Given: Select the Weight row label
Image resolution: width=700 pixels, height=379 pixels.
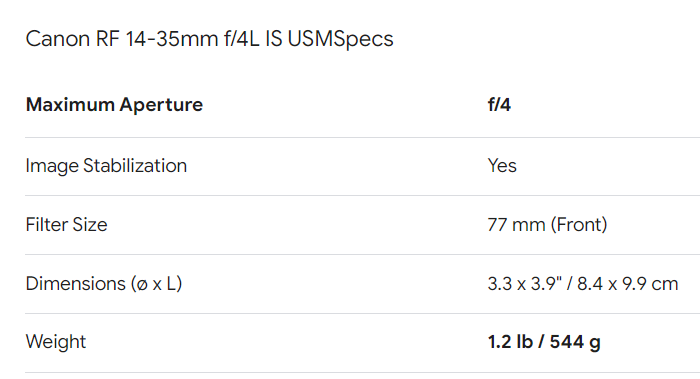Looking at the screenshot, I should tap(56, 342).
